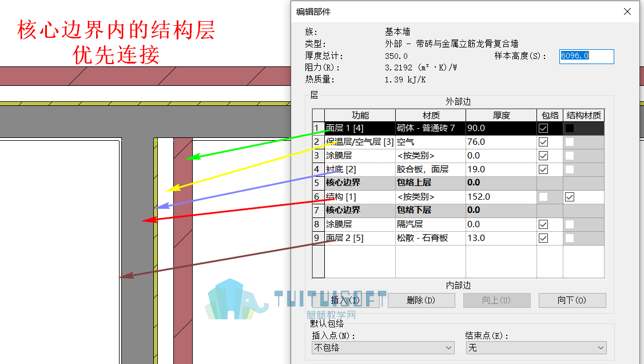644x364 pixels.
Task: Close the 编辑部件 dialog
Action: pos(627,11)
